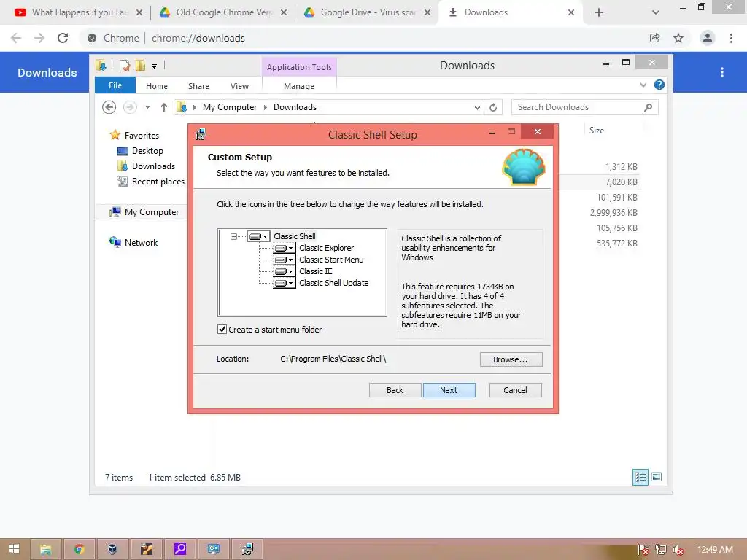The height and width of the screenshot is (560, 747).
Task: Open the Classic Shell Update feature dropdown
Action: (284, 283)
